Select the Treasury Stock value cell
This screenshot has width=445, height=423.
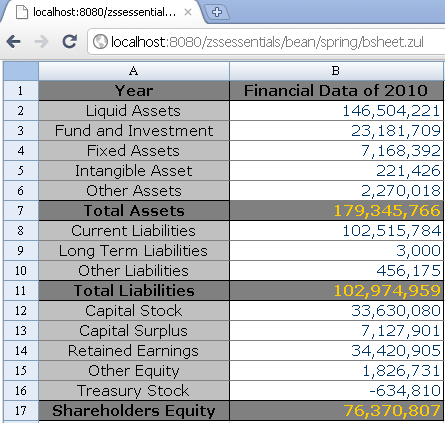tap(336, 391)
